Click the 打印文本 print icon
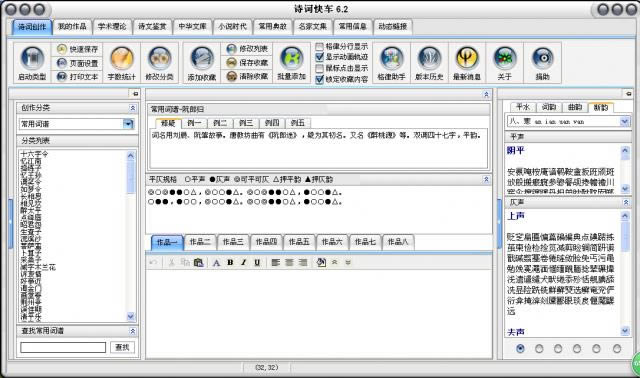 [62, 76]
